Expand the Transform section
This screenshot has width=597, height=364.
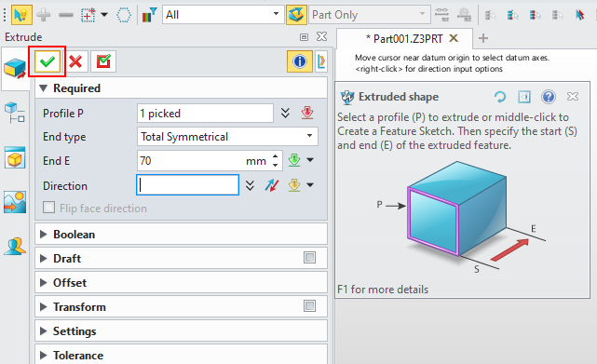click(44, 307)
